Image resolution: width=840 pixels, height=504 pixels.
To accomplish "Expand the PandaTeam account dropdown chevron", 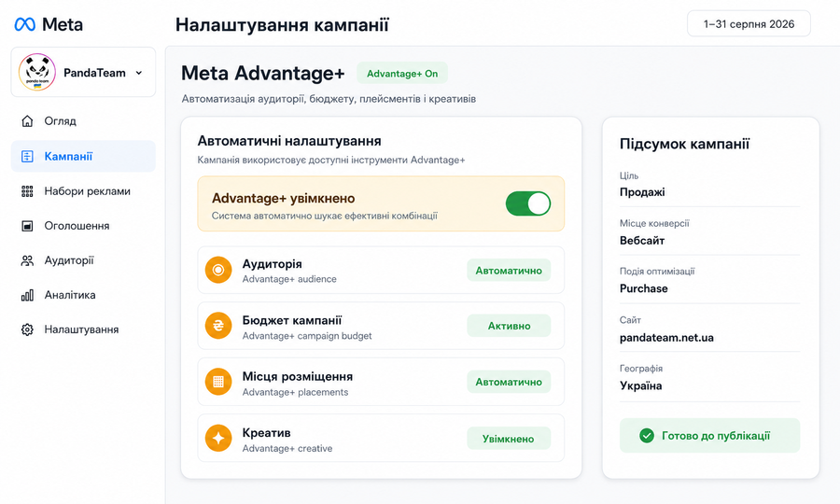I will 139,72.
